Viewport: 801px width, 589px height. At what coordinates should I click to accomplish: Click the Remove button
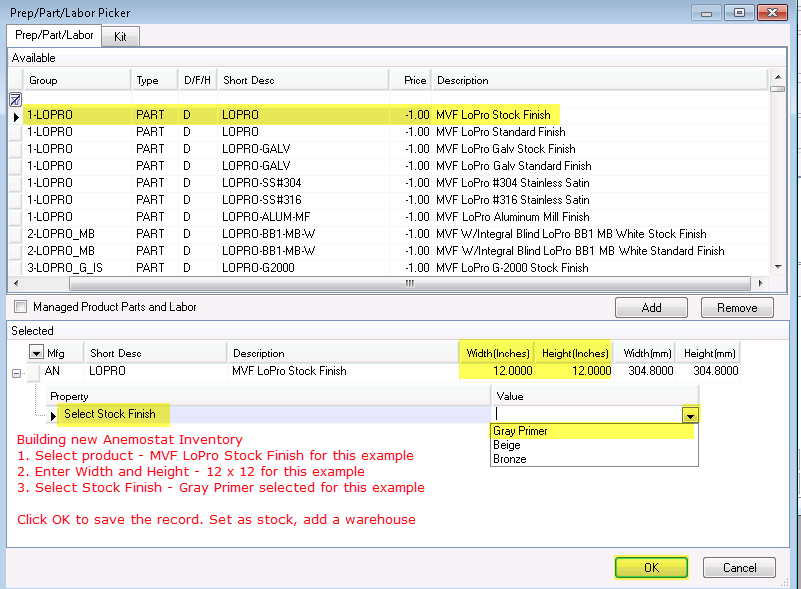click(x=737, y=308)
